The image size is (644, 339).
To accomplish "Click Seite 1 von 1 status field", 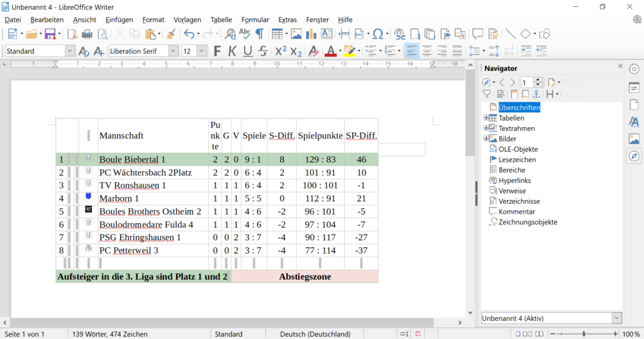I will pos(25,334).
